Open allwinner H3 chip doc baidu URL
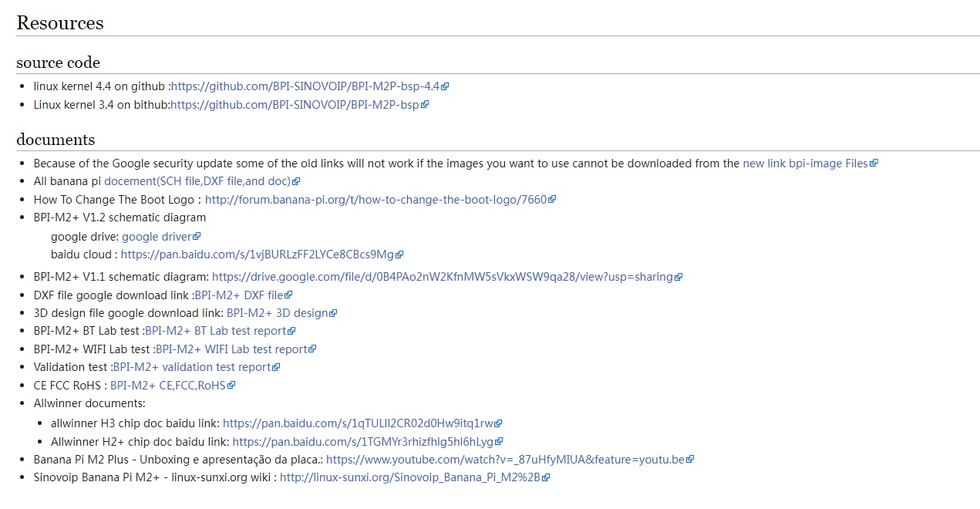This screenshot has height=509, width=980. [x=358, y=423]
